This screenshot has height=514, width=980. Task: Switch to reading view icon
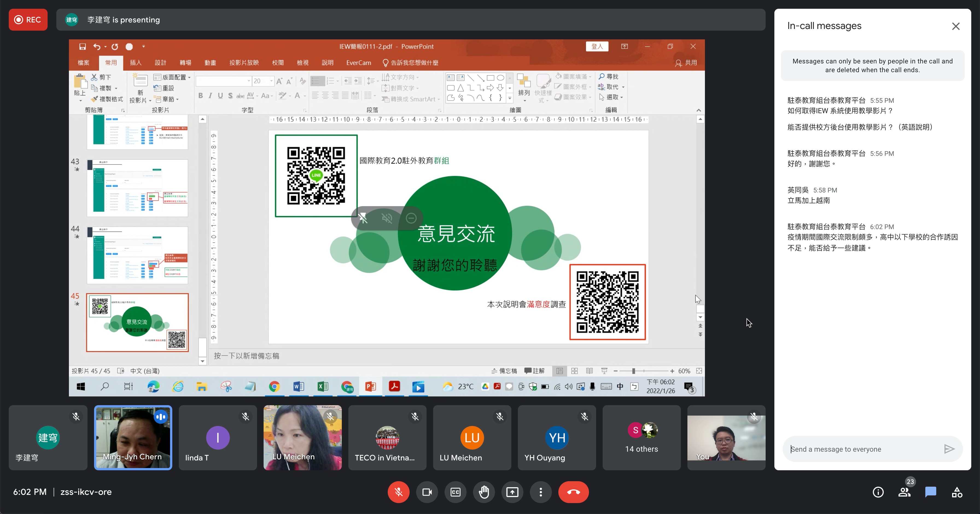pos(589,371)
